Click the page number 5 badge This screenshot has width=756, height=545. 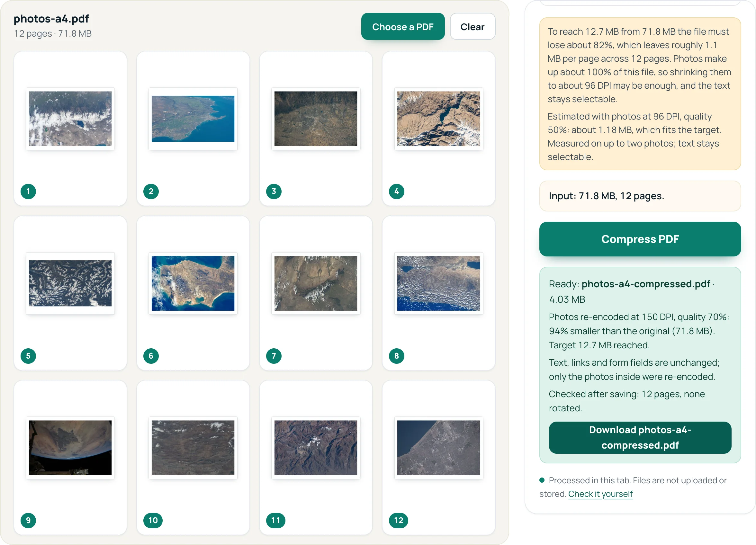(x=28, y=356)
